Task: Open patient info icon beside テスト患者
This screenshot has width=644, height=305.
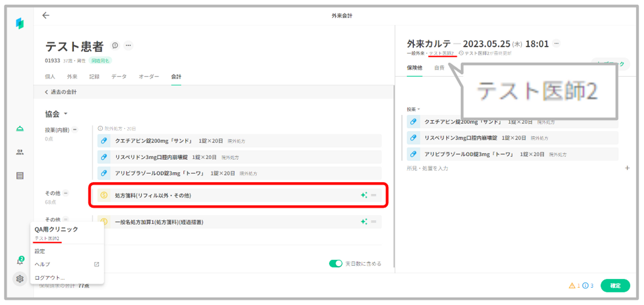Action: pyautogui.click(x=115, y=45)
